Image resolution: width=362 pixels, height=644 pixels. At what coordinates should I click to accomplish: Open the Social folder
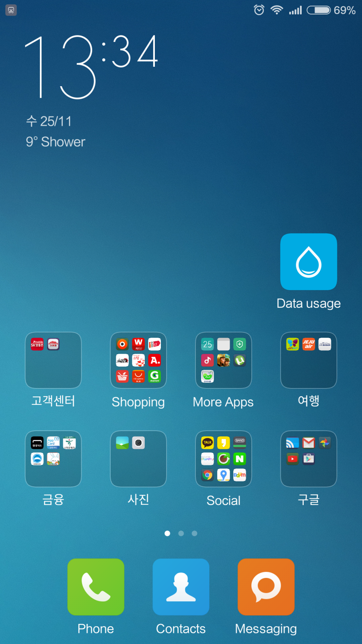click(223, 459)
